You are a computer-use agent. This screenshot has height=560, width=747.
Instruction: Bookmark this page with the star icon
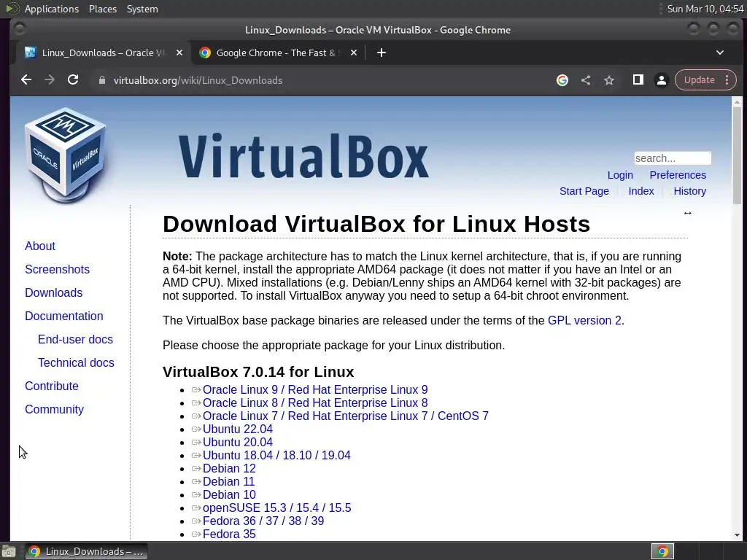click(609, 80)
